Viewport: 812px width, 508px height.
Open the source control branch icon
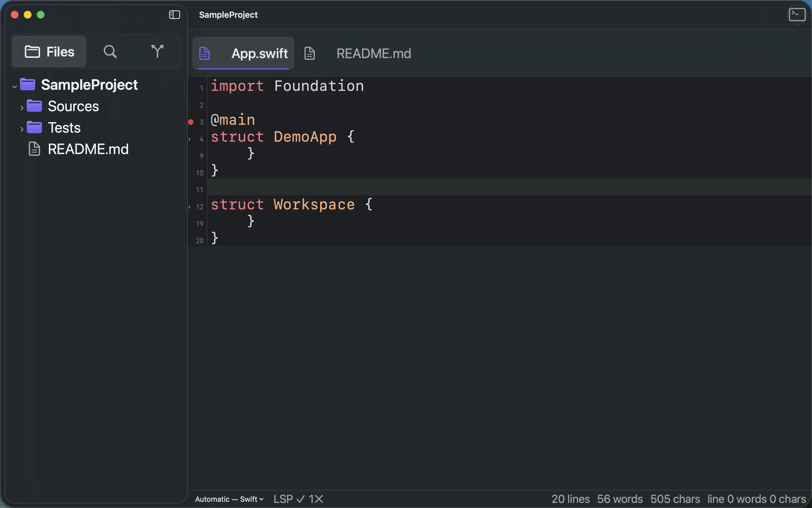tap(157, 51)
